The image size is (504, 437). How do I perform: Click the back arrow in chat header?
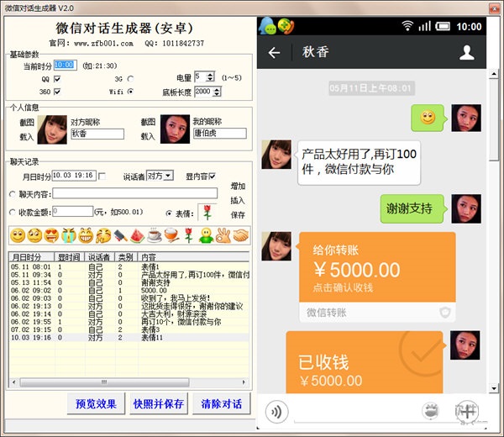click(274, 52)
